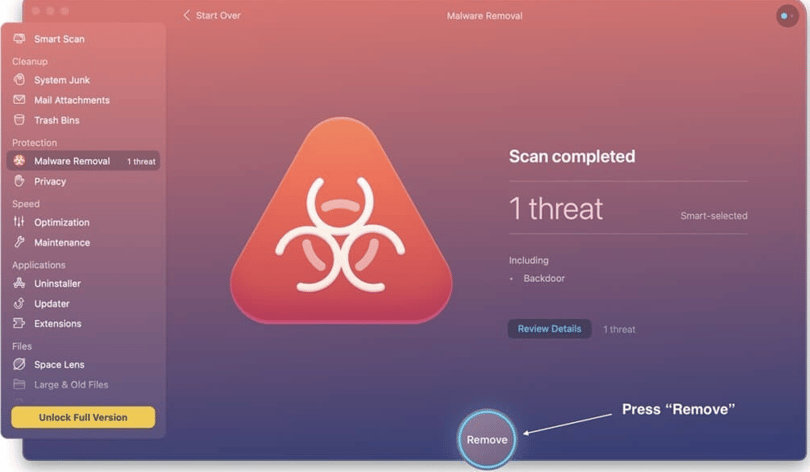
Task: Open Optimization sliders icon
Action: coord(19,222)
